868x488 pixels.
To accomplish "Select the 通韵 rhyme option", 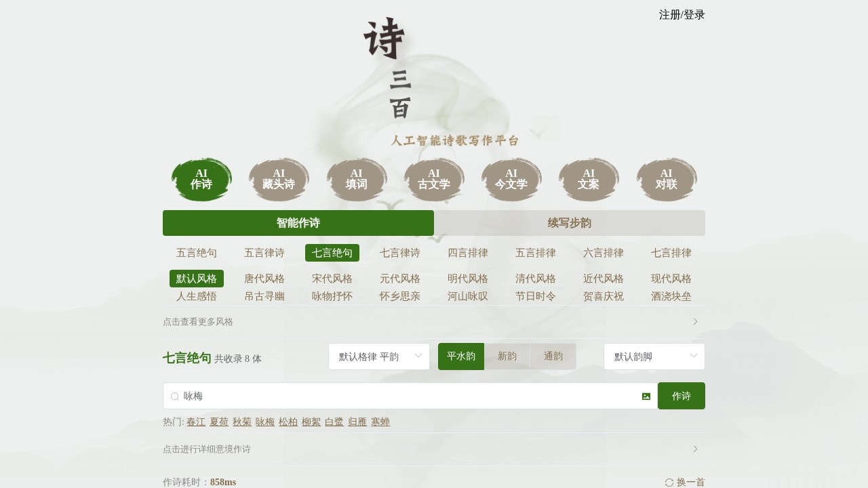I will point(553,356).
